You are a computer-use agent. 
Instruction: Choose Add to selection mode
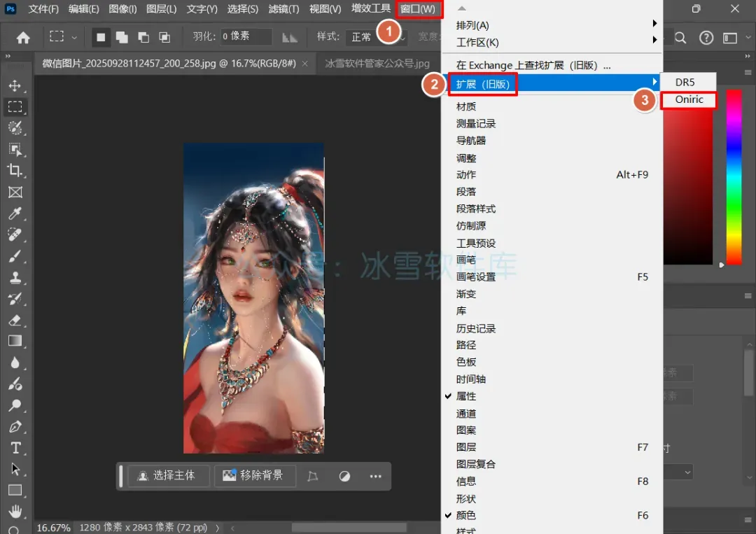point(122,37)
